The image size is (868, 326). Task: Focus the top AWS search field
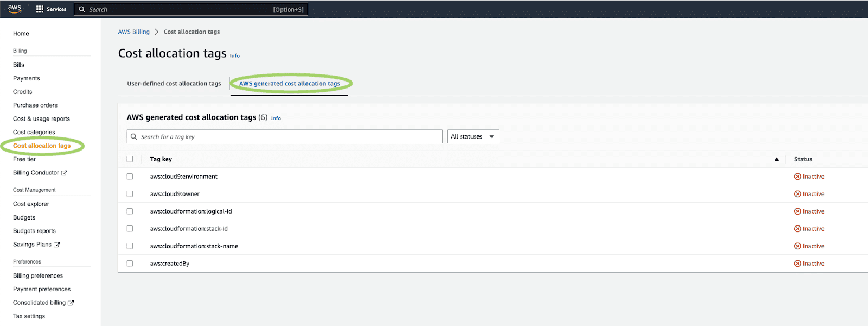coord(191,9)
